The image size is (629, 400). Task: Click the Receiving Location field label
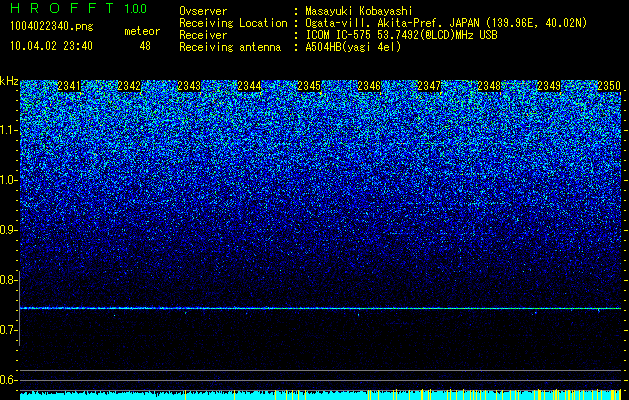click(x=233, y=23)
